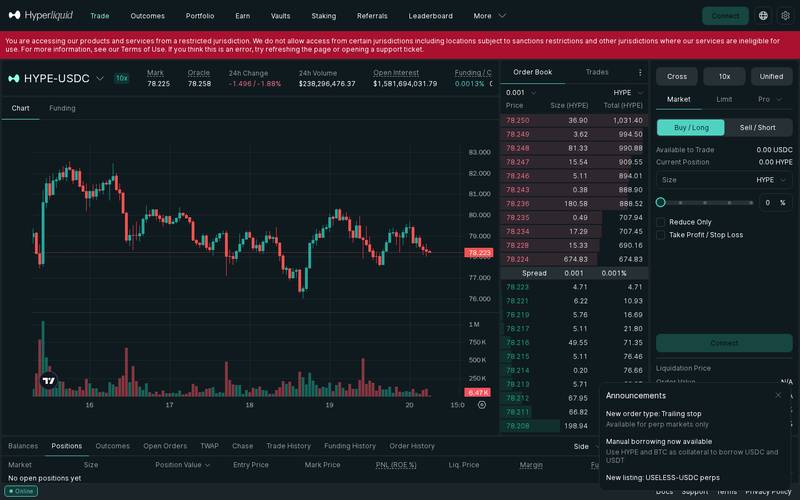Expand the Pro order type dropdown
The width and height of the screenshot is (800, 500).
769,99
